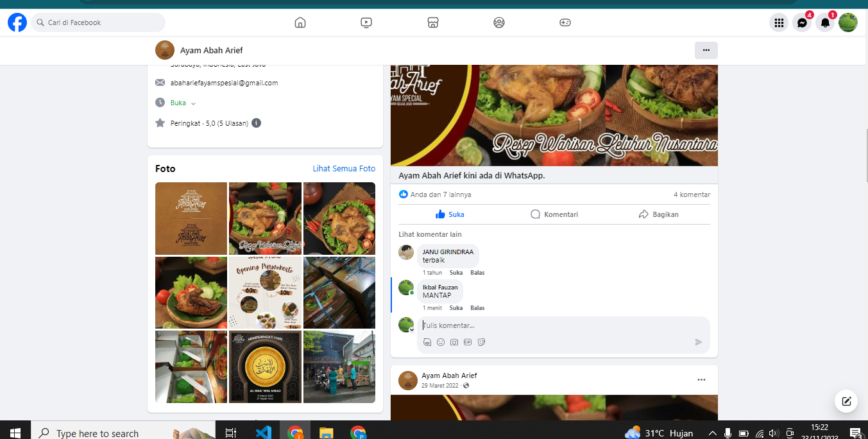Insert an avatar sticker in the comment box

coord(427,342)
